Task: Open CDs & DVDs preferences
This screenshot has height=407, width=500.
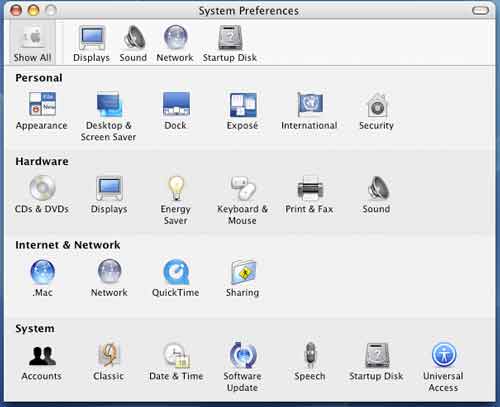Action: pyautogui.click(x=42, y=195)
